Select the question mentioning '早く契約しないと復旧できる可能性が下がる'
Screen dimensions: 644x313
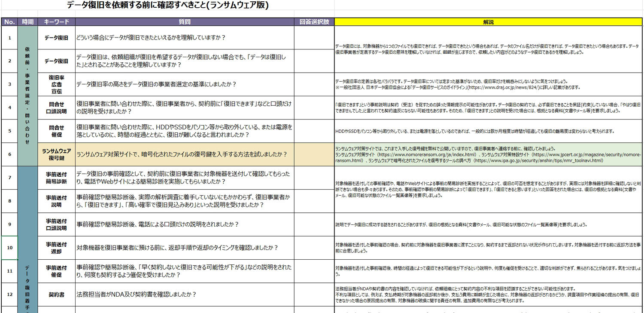pos(184,271)
